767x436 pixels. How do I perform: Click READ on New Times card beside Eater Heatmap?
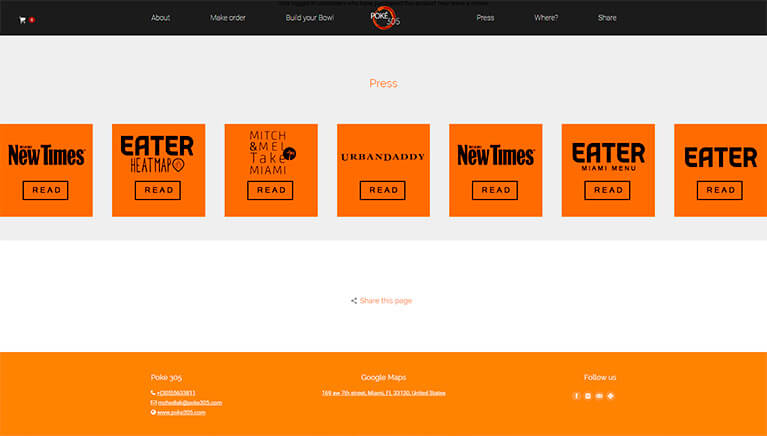45,190
